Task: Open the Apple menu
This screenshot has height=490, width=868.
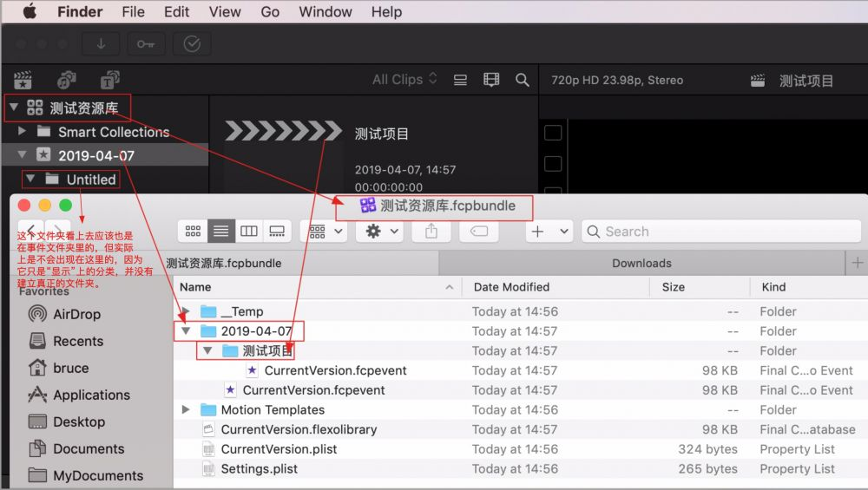Action: point(30,11)
